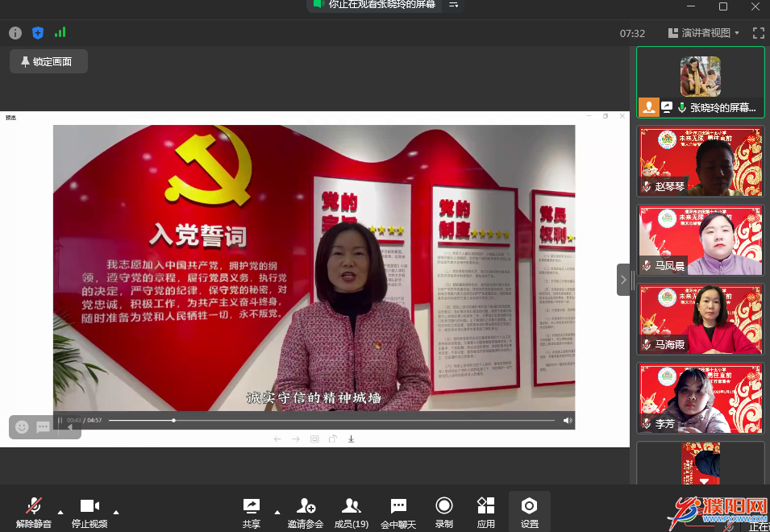770x532 pixels.
Task: Expand audio options next to 解除静音
Action: (60, 513)
